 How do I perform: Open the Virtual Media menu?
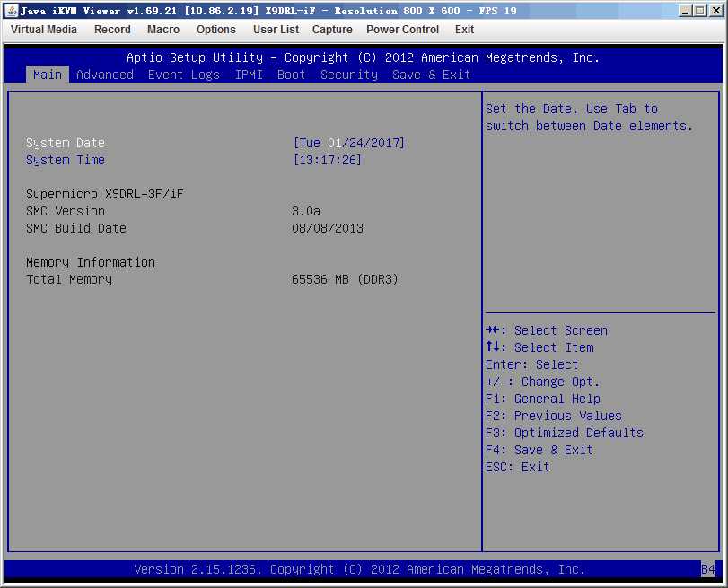click(44, 30)
